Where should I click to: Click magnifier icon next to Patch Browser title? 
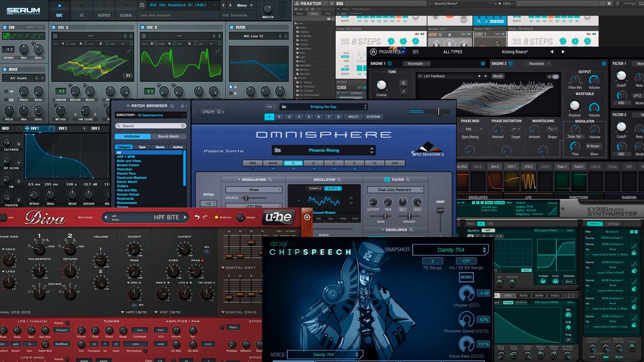pyautogui.click(x=173, y=106)
